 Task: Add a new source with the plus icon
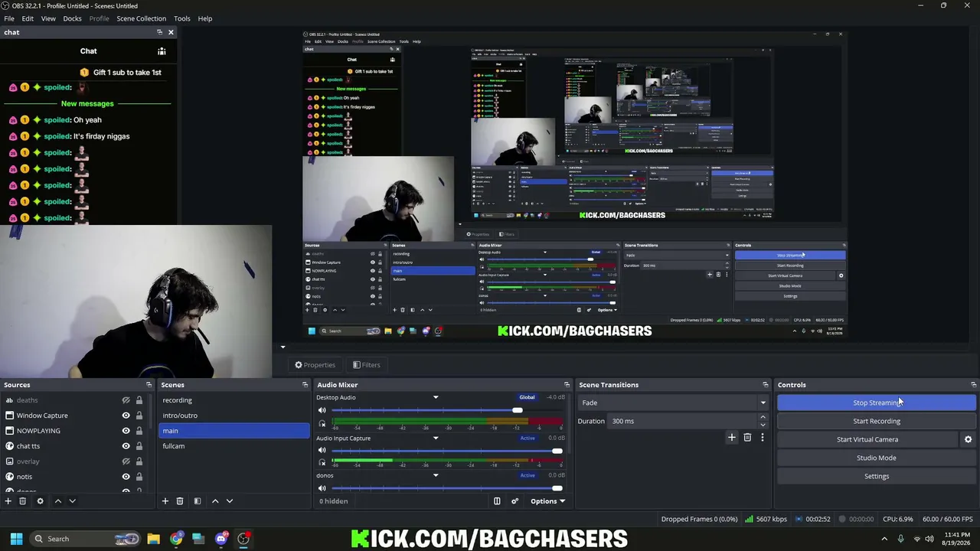coord(8,501)
